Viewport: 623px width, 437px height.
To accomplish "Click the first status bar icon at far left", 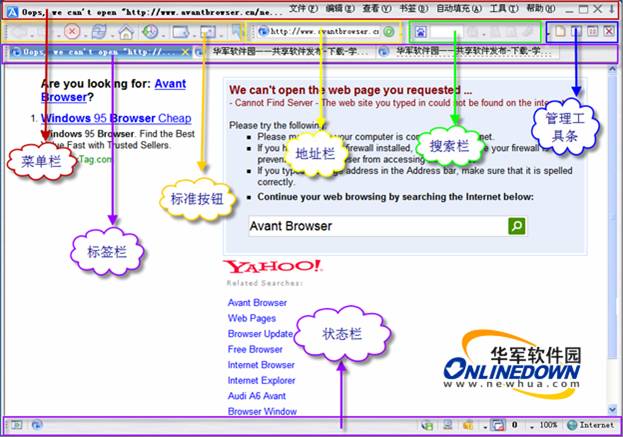I will click(16, 425).
